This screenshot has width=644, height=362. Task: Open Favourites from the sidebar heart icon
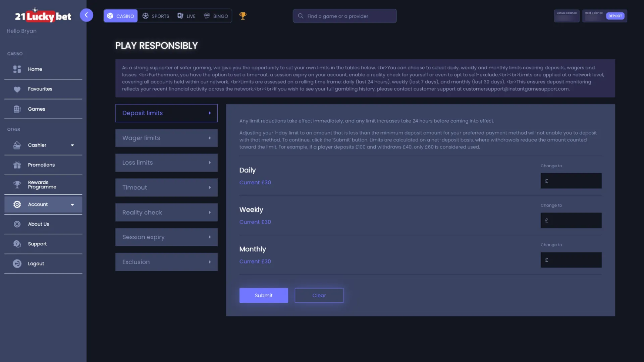(17, 89)
